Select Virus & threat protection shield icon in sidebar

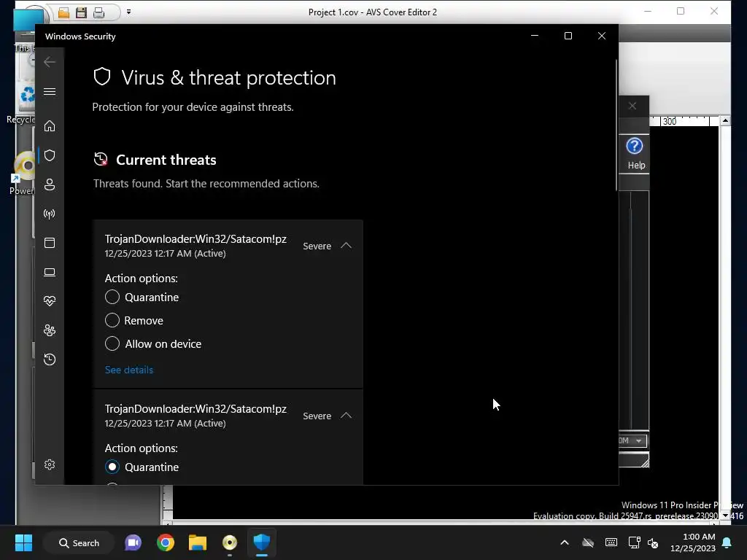coord(50,155)
